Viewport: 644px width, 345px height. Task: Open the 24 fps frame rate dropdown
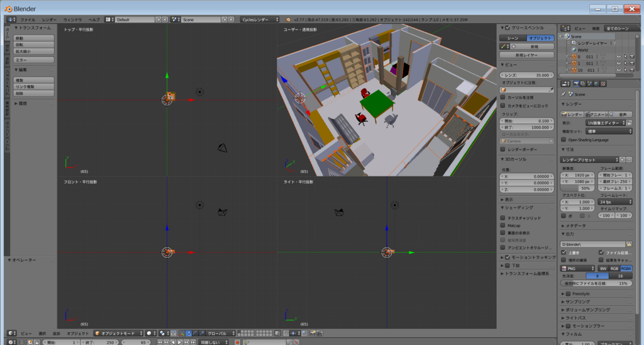coord(615,202)
